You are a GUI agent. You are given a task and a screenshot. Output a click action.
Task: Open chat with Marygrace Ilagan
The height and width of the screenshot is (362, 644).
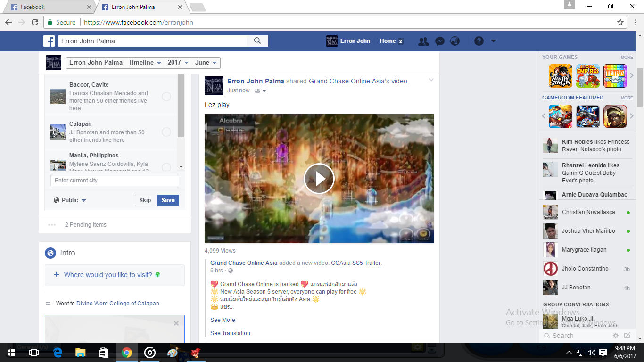[587, 250]
